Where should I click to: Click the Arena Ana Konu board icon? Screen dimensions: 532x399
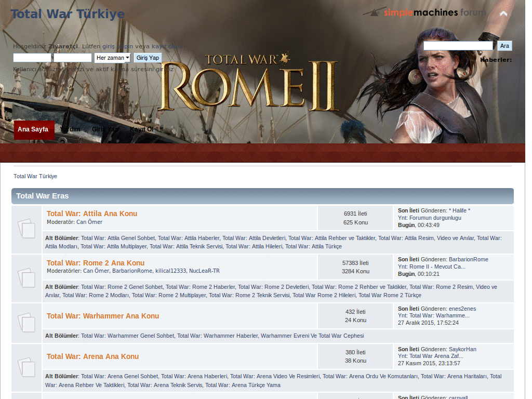pos(26,367)
